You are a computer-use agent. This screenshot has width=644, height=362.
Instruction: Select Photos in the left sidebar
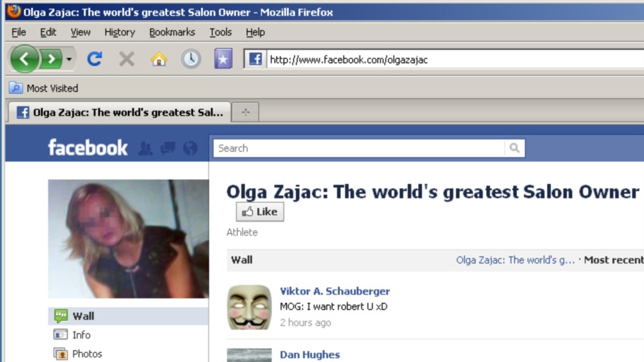click(87, 353)
